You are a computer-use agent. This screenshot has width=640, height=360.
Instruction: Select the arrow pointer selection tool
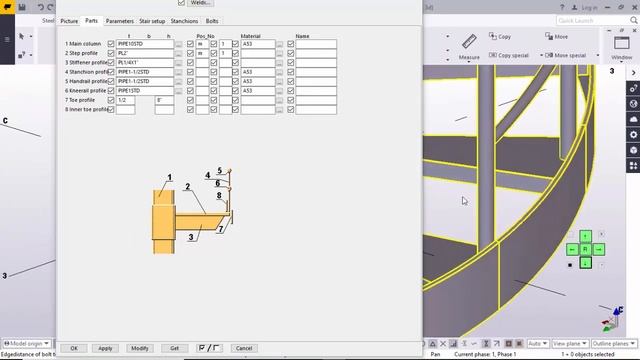tap(22, 36)
